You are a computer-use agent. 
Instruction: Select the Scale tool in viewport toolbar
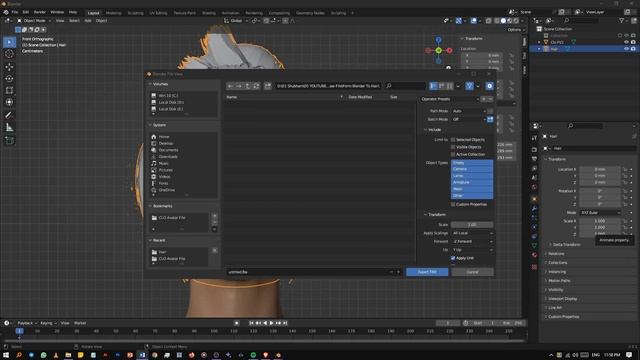pyautogui.click(x=9, y=90)
